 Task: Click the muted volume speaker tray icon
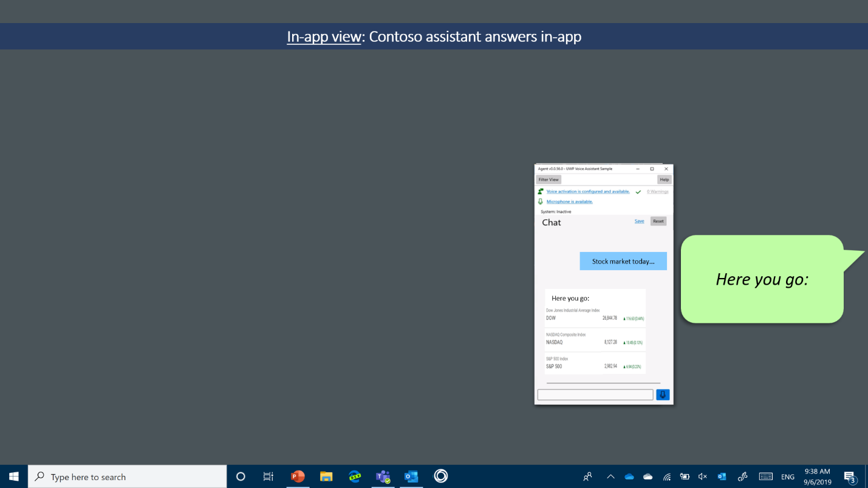point(703,476)
